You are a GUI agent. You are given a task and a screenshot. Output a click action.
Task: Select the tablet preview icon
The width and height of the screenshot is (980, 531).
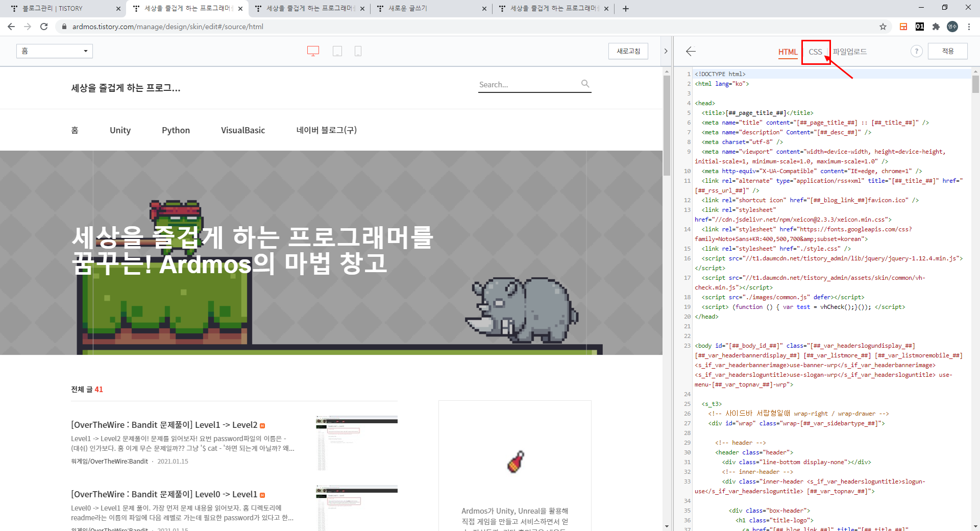tap(337, 51)
